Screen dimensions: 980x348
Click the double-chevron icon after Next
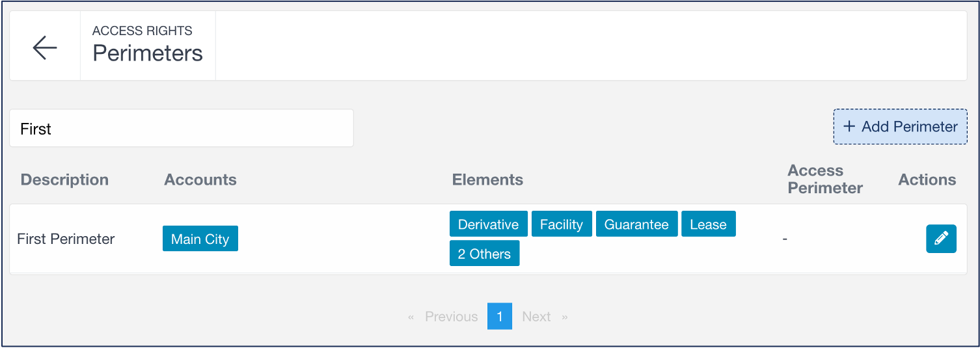click(565, 317)
